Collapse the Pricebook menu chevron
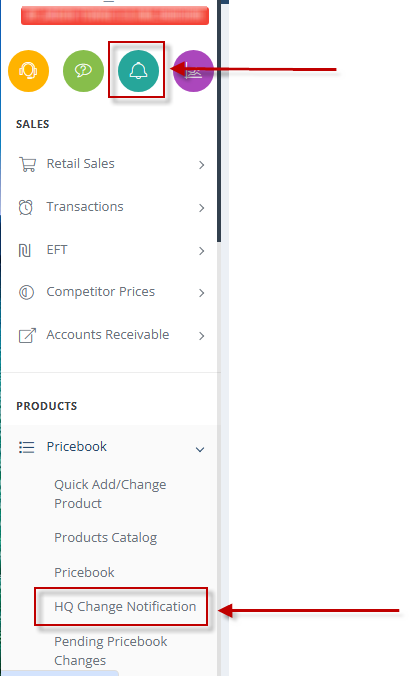Image resolution: width=416 pixels, height=676 pixels. coord(200,450)
